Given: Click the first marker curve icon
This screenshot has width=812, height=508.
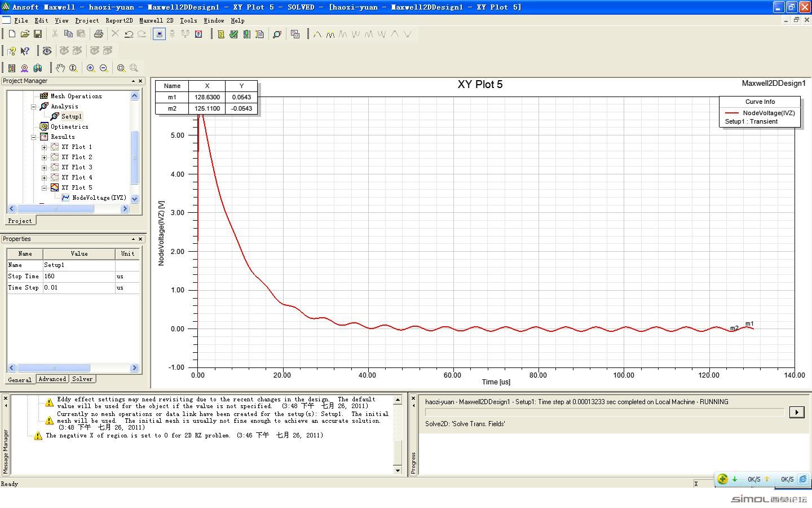Looking at the screenshot, I should (317, 34).
